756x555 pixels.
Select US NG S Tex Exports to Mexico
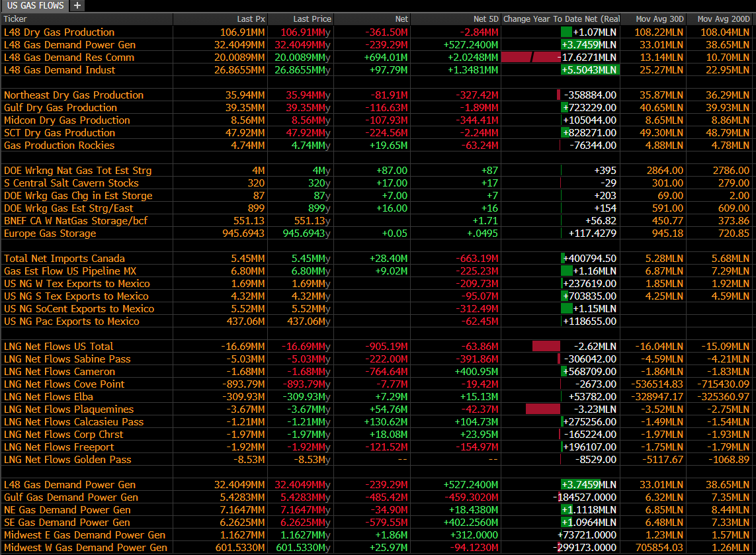[x=76, y=296]
